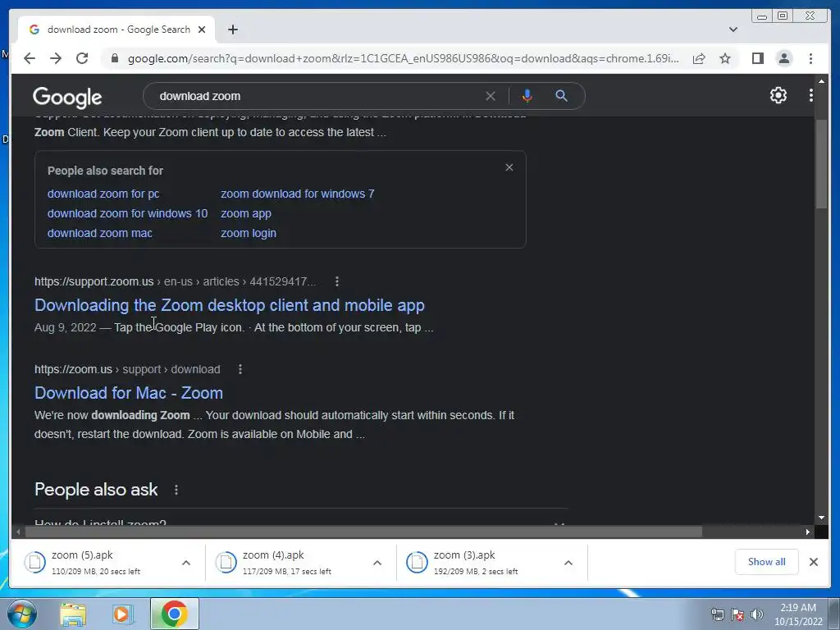Start a voice search with microphone
This screenshot has width=840, height=630.
[527, 96]
